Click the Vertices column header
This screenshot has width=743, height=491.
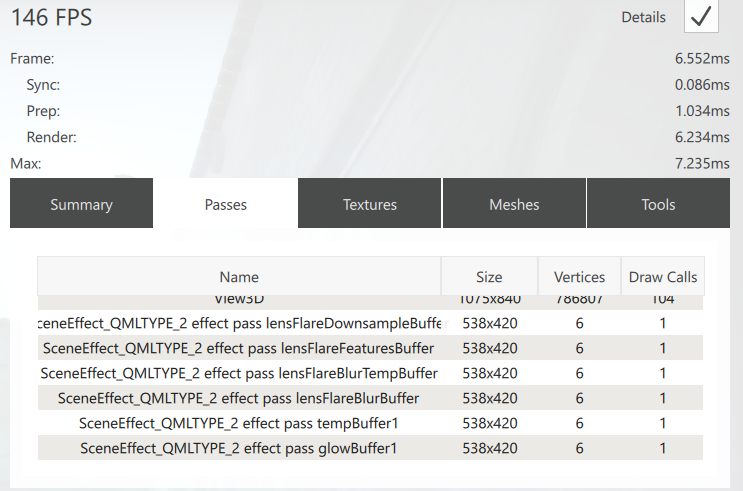coord(579,277)
